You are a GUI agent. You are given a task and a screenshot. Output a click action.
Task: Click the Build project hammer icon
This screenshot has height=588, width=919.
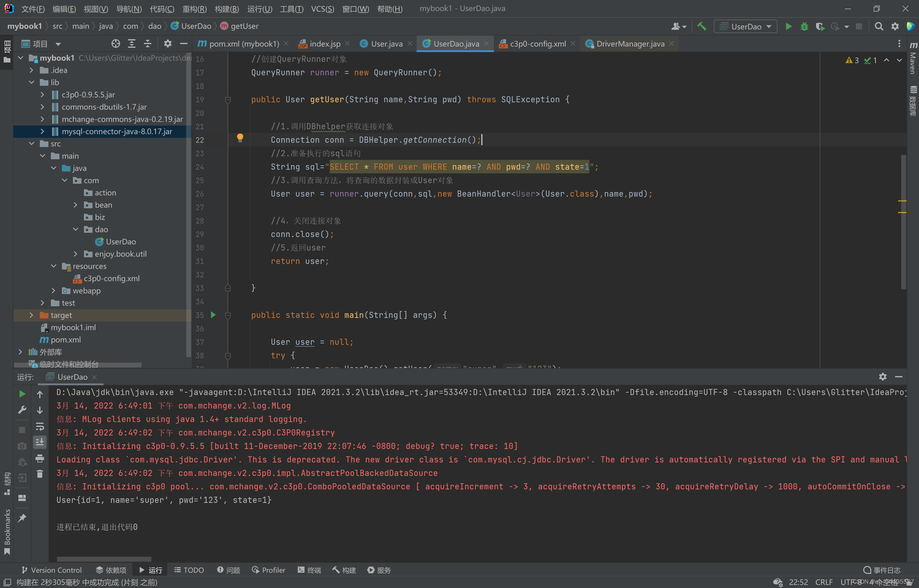click(x=702, y=26)
